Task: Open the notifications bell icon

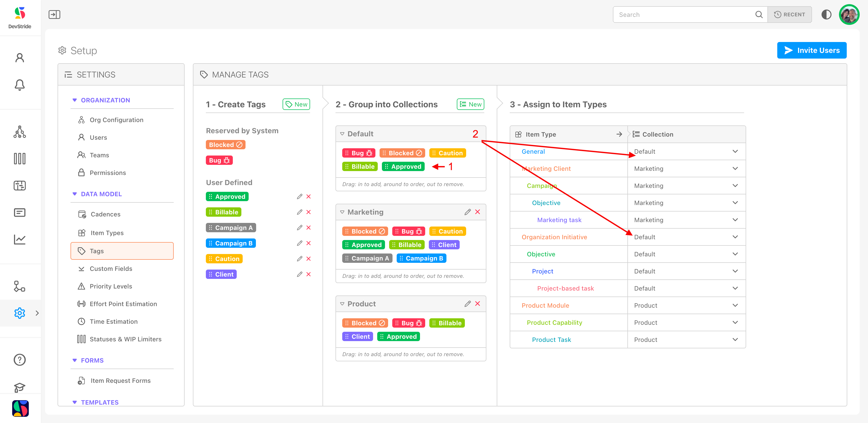Action: pyautogui.click(x=19, y=85)
